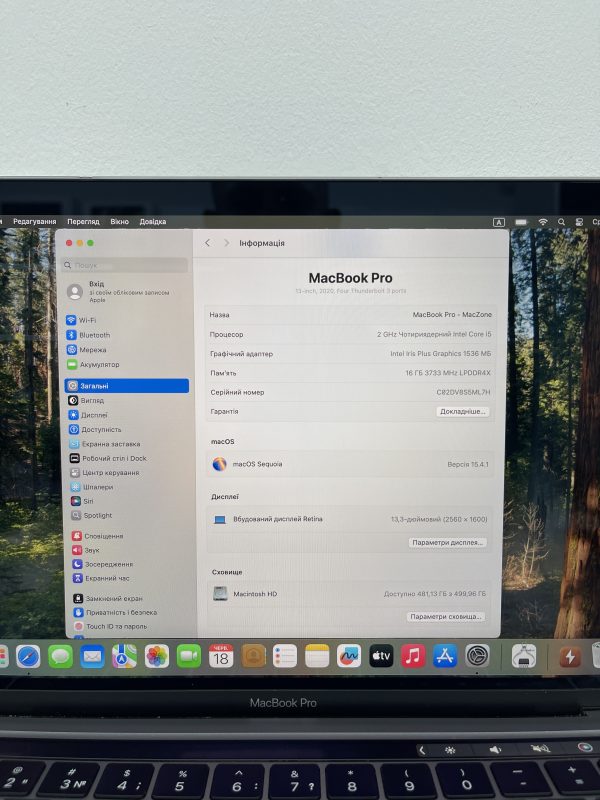The image size is (600, 800).
Task: Open Зосередження focus settings
Action: pyautogui.click(x=103, y=564)
